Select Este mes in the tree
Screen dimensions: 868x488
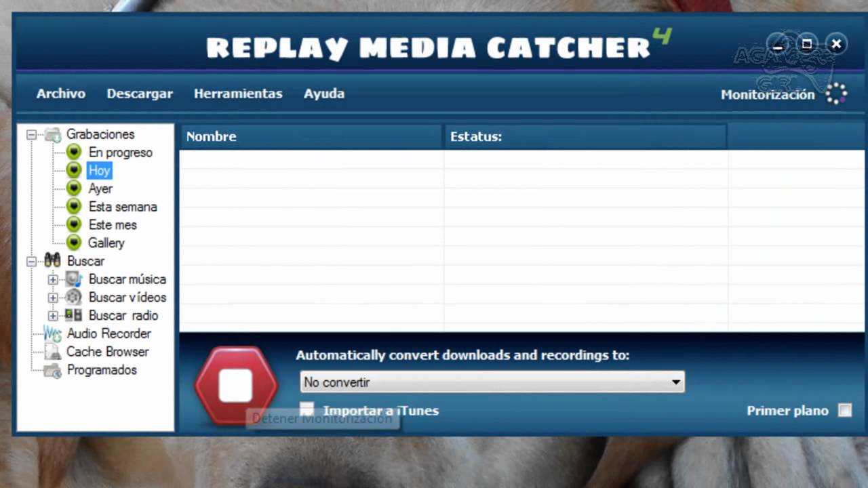pyautogui.click(x=113, y=224)
